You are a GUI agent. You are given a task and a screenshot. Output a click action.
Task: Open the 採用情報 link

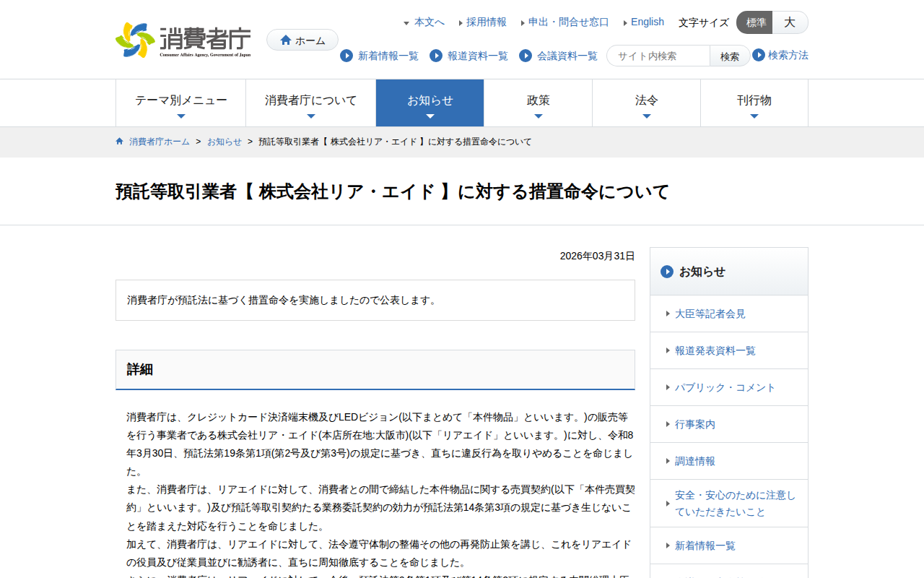(487, 22)
